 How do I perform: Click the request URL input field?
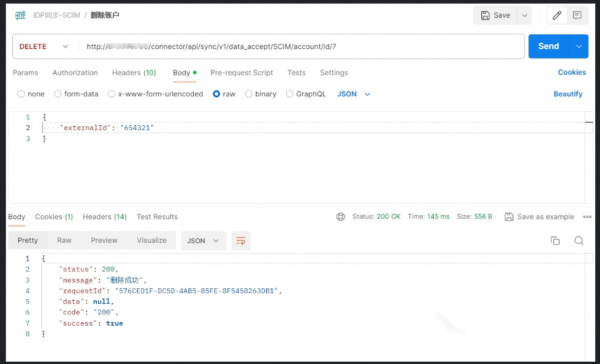301,47
